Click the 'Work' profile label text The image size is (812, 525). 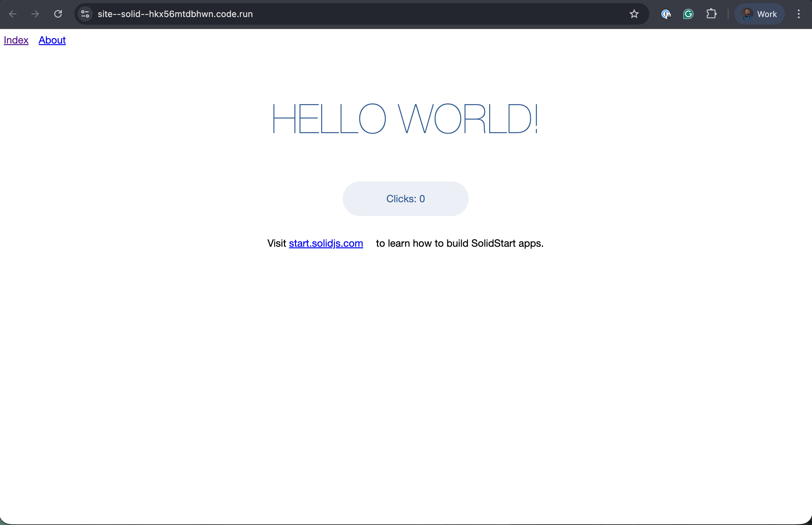point(767,14)
